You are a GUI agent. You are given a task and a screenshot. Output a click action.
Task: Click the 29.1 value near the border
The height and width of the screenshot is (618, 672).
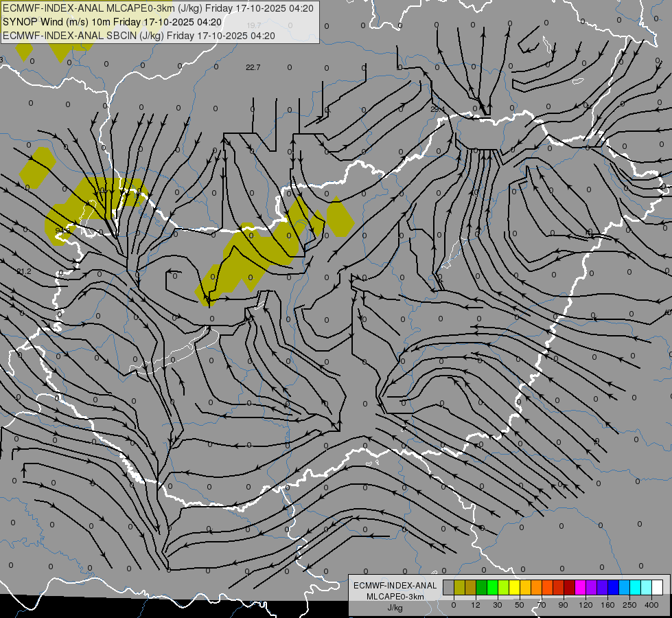tap(437, 109)
